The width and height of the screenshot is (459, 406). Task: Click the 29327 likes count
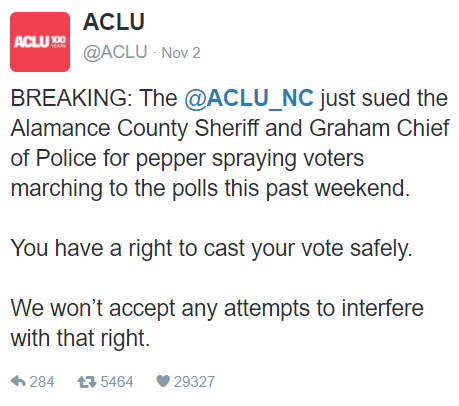(194, 382)
